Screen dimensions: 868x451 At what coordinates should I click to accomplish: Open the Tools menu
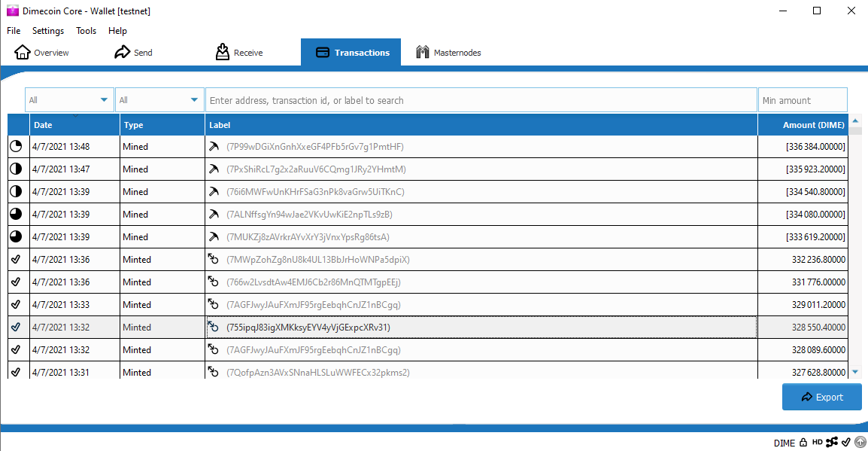tap(86, 30)
